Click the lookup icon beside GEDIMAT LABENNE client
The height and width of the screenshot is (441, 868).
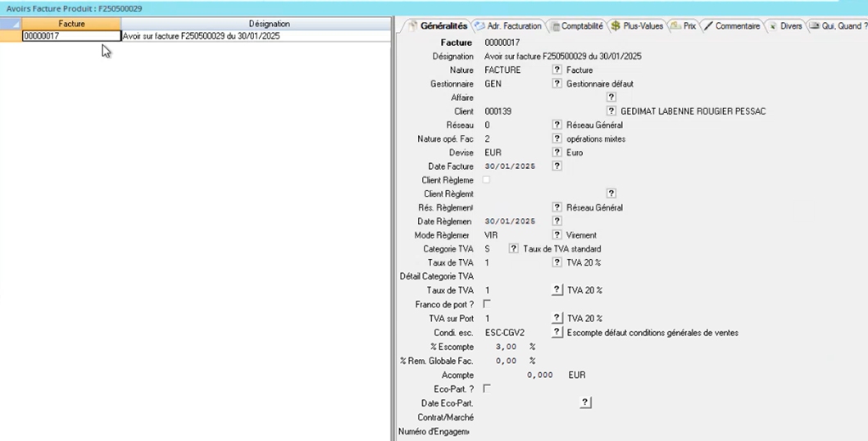(611, 111)
